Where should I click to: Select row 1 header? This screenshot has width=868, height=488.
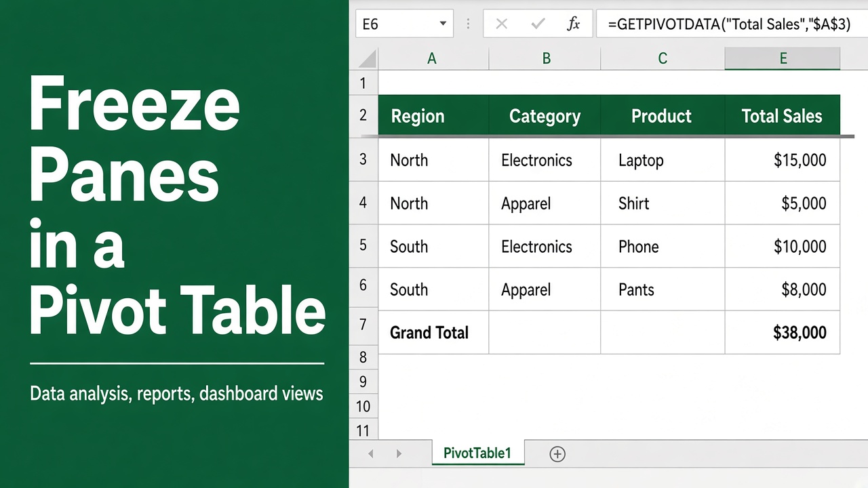tap(363, 83)
